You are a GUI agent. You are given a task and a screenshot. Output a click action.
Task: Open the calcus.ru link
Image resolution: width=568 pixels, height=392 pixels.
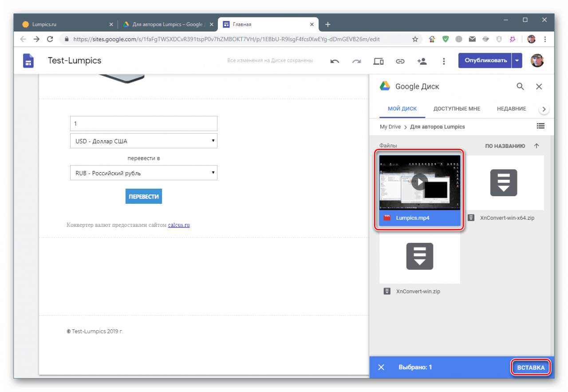(x=179, y=225)
